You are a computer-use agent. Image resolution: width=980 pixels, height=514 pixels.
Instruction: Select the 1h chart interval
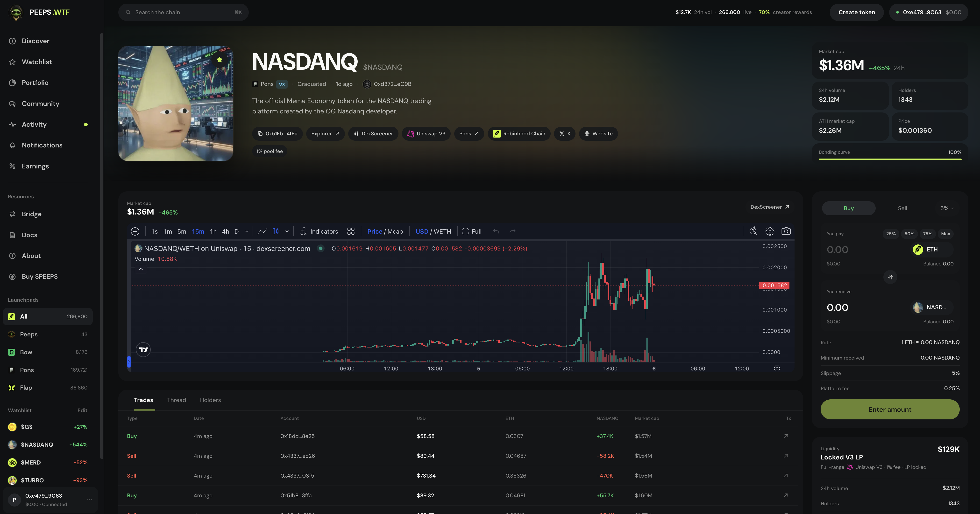(213, 231)
